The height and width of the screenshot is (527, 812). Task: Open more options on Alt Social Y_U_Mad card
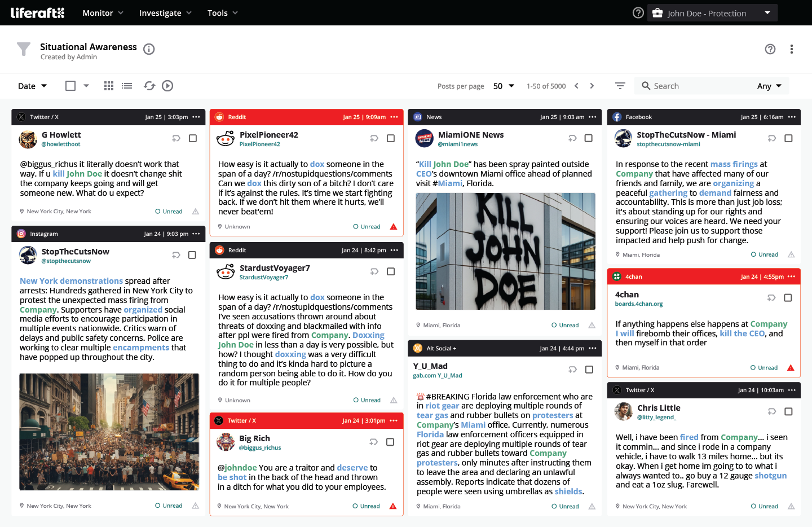click(x=593, y=348)
